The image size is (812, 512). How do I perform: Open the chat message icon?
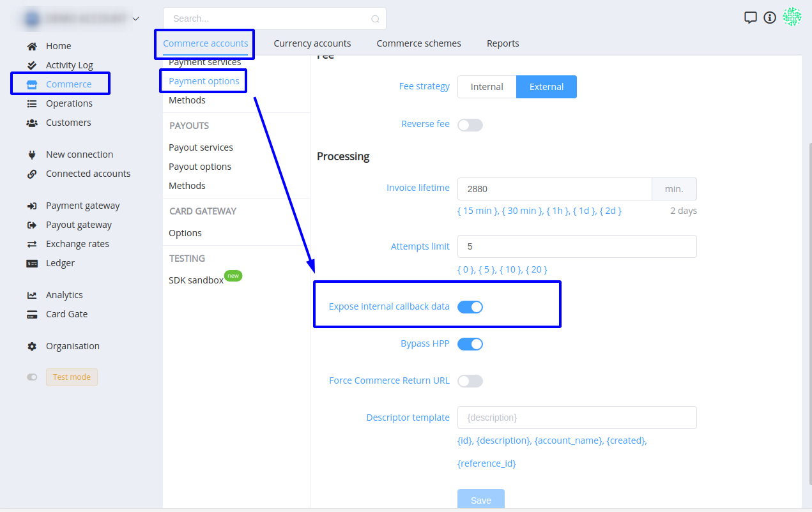[751, 18]
